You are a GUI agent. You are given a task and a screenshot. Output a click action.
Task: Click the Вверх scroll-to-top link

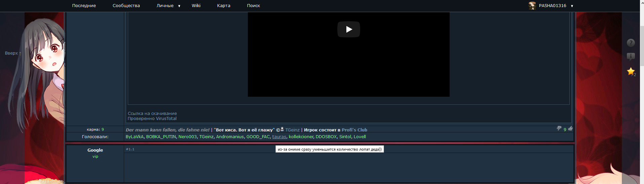point(13,53)
